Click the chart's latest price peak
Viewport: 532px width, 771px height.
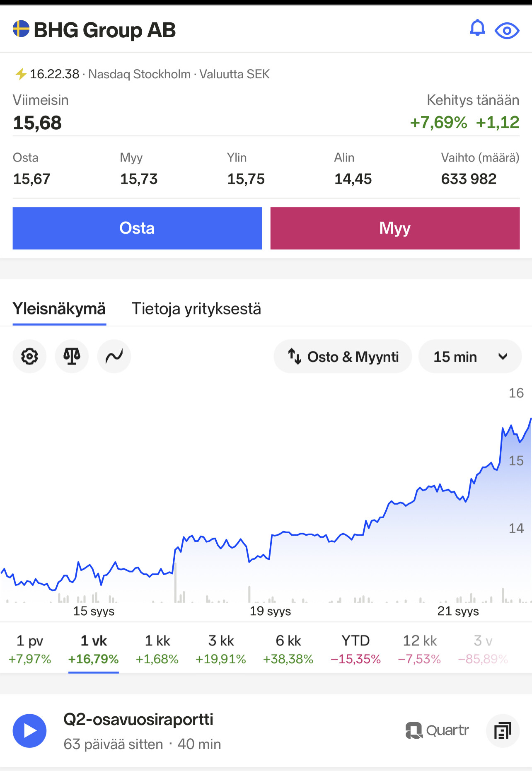click(530, 419)
